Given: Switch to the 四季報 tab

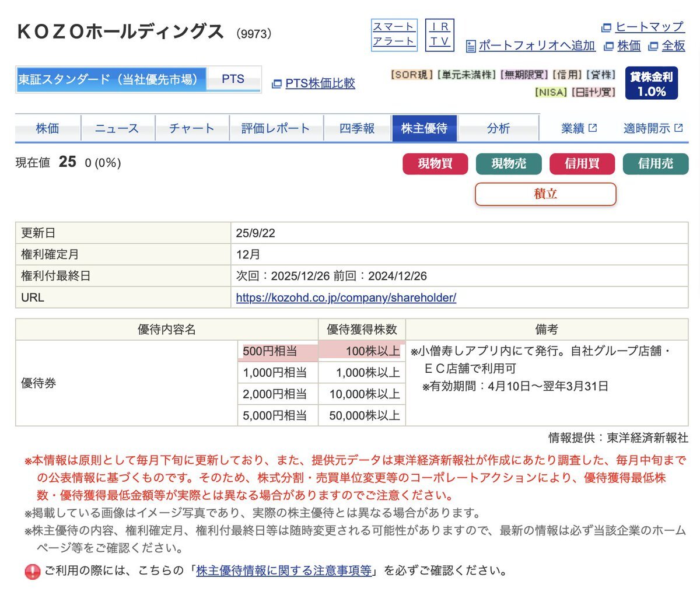Looking at the screenshot, I should (358, 128).
